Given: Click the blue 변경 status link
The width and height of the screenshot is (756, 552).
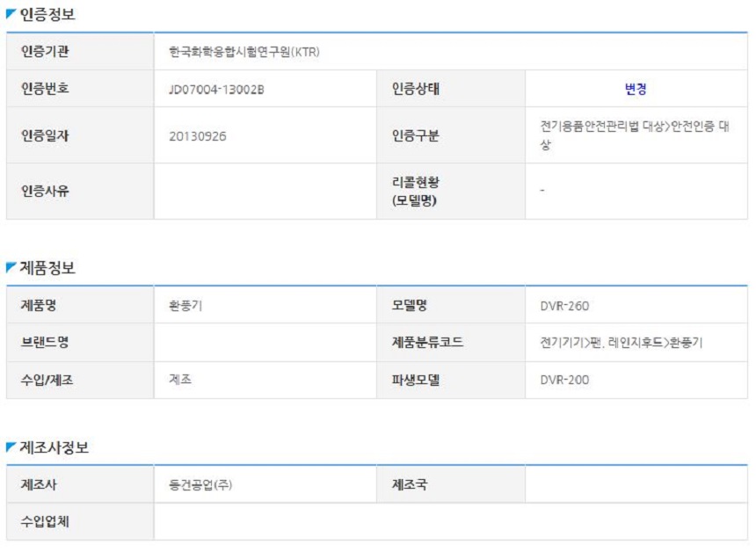Looking at the screenshot, I should pos(636,89).
